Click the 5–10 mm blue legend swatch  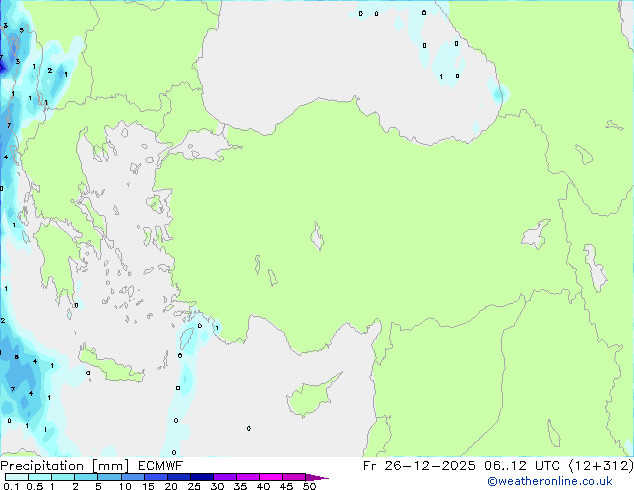[110, 477]
